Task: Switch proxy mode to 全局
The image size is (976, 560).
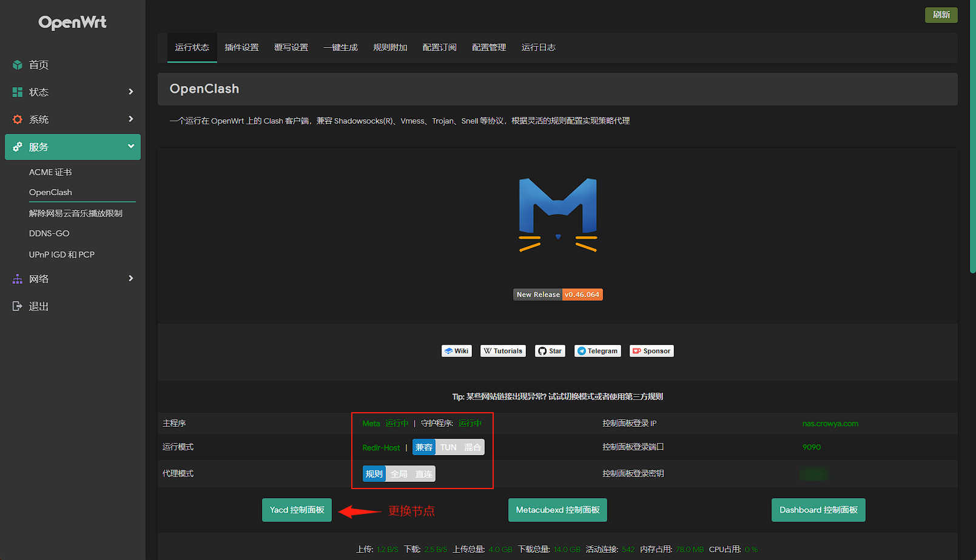Action: [399, 474]
